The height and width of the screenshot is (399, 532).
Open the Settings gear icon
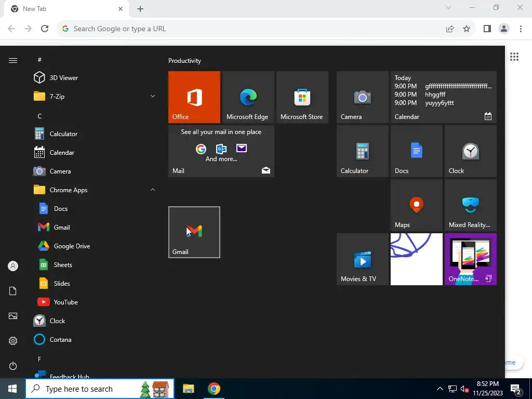click(x=13, y=341)
